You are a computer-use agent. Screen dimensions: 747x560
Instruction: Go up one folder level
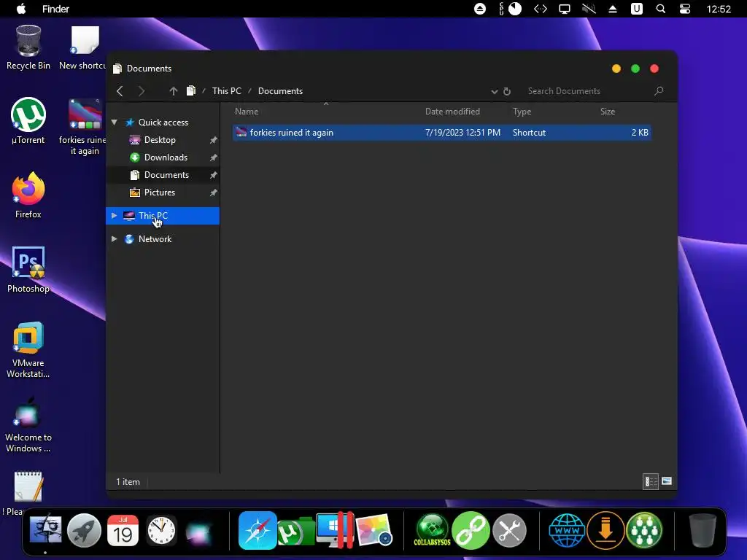click(x=174, y=91)
